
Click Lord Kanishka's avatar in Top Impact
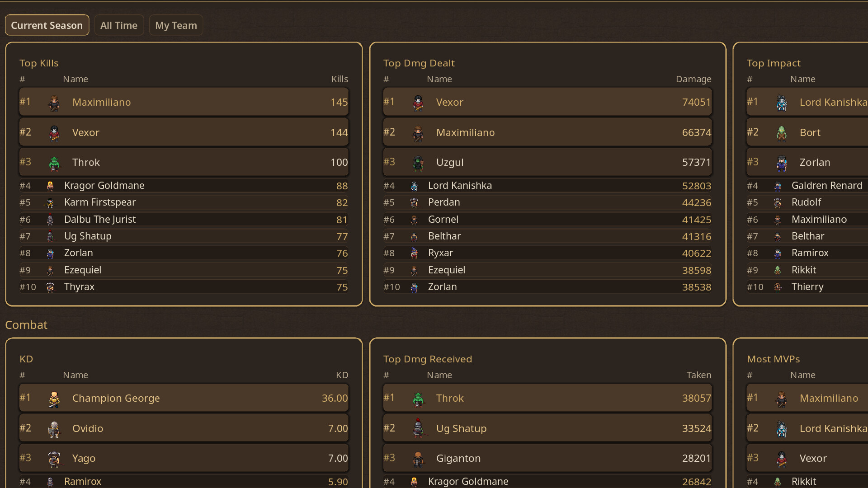pyautogui.click(x=782, y=103)
